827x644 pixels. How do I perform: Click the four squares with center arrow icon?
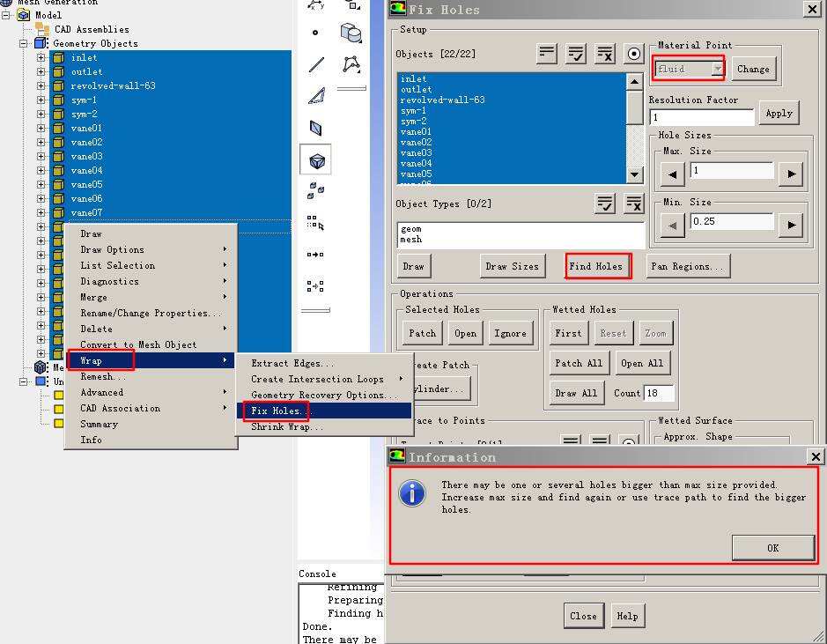[315, 286]
